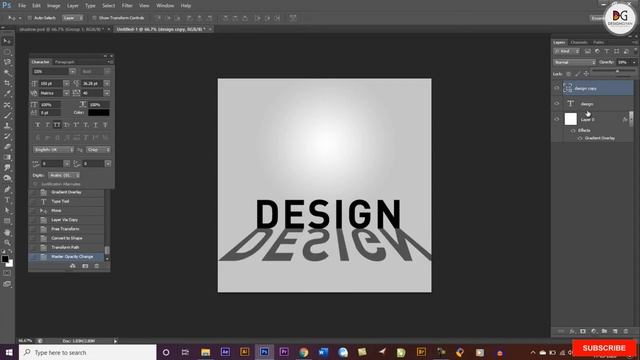
Task: Switch to the Paragraph tab
Action: pos(64,62)
